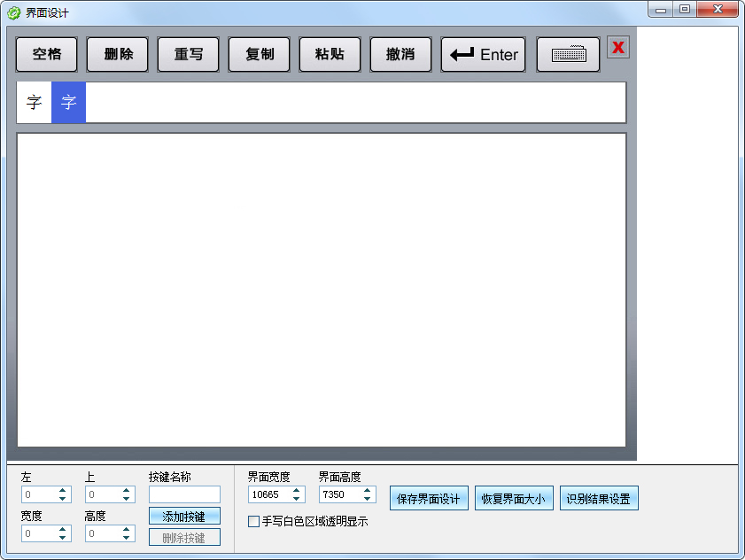
Task: Increase the 界面宽度 value with up arrow
Action: pyautogui.click(x=297, y=491)
